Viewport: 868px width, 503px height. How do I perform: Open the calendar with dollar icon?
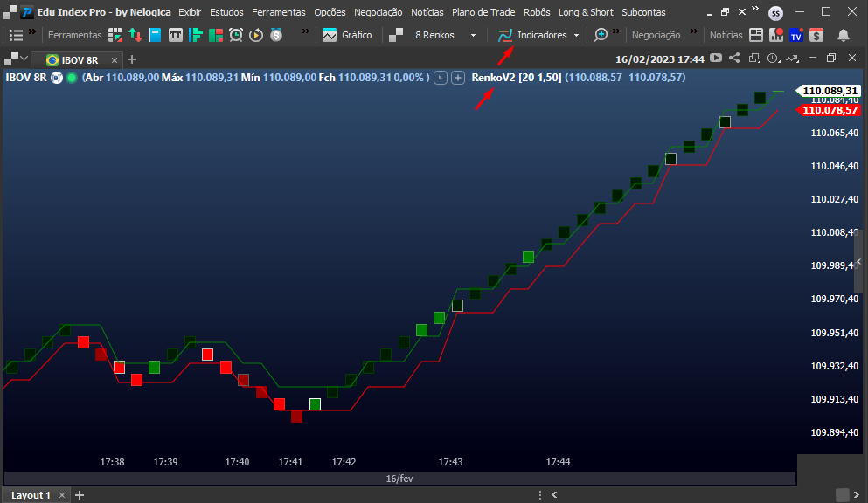pos(816,35)
